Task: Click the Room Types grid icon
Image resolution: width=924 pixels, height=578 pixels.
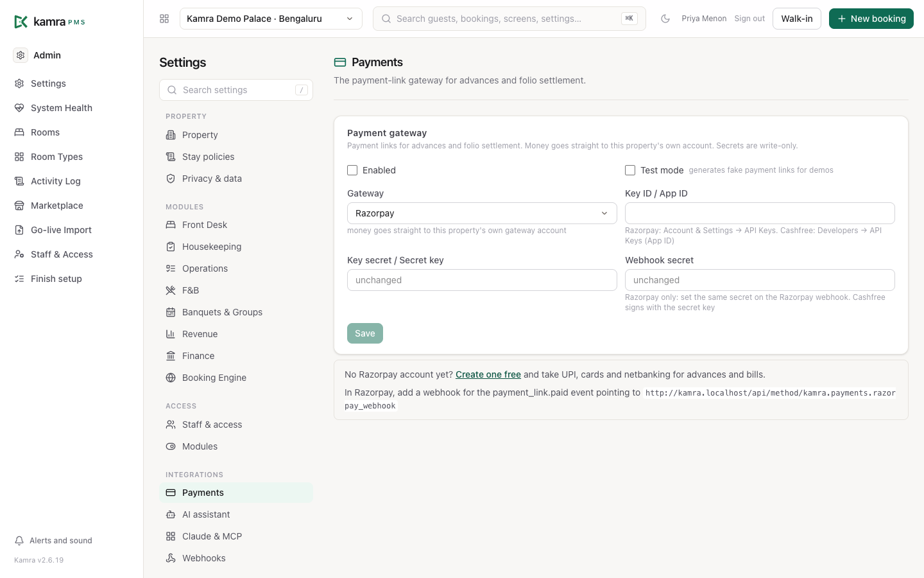Action: point(19,157)
